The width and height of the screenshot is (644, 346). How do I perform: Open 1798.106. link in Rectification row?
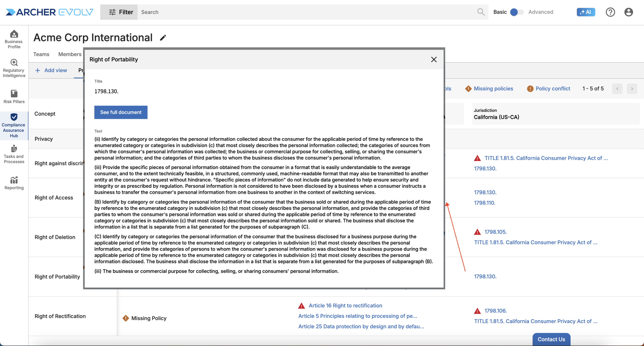coord(496,311)
